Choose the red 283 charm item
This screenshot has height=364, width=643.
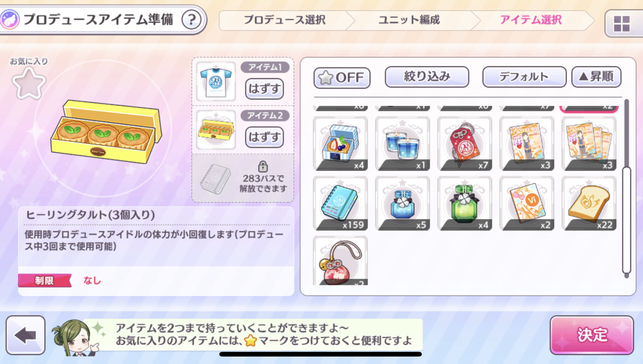pyautogui.click(x=465, y=143)
